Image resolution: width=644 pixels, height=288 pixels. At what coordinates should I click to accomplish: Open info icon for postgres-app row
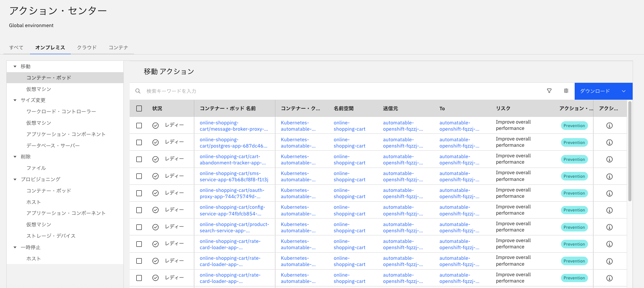(610, 142)
